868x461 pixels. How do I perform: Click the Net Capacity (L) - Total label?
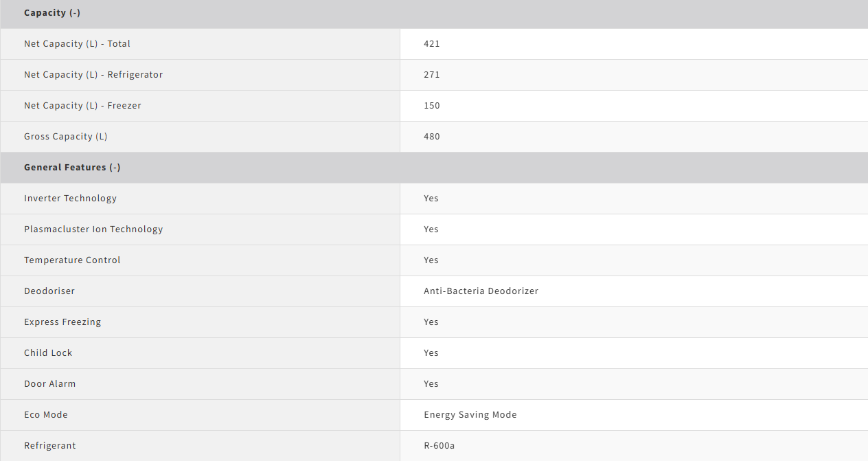[77, 44]
